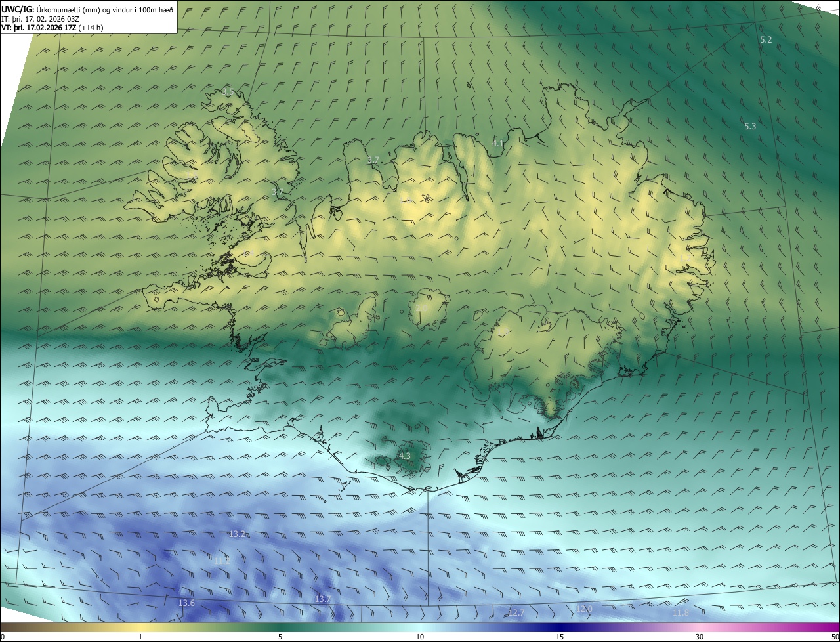Click the 5.3 value label
The height and width of the screenshot is (642, 840).
750,126
